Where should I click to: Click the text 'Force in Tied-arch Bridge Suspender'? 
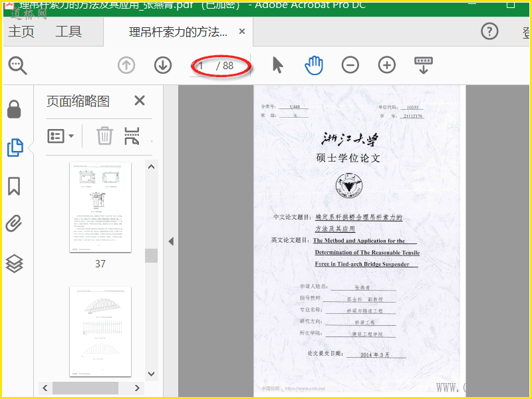pyautogui.click(x=362, y=263)
